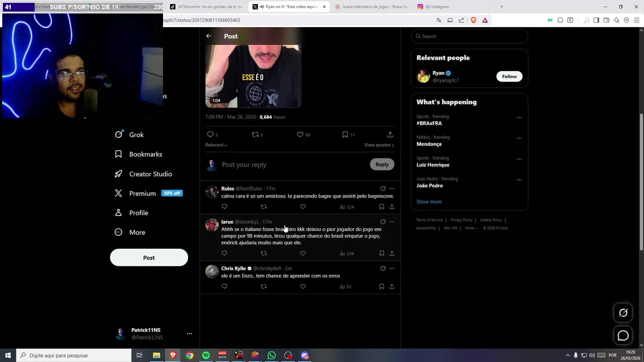Open Profile from the sidebar

click(131, 213)
